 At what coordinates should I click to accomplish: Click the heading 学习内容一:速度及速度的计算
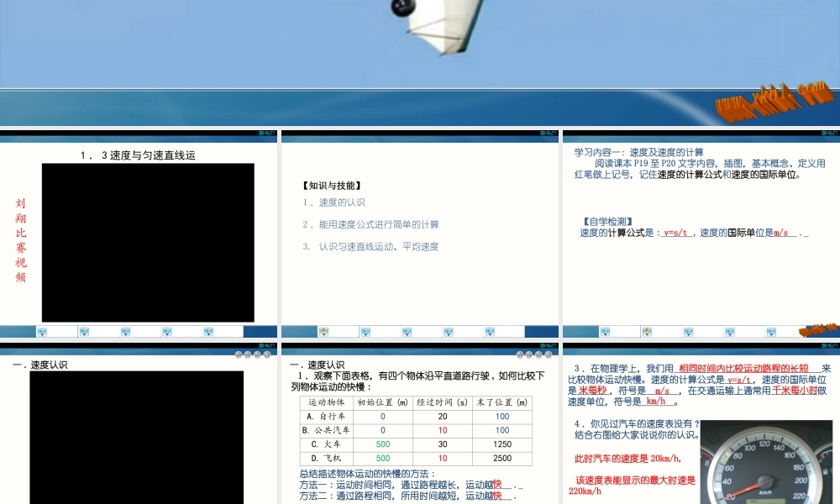point(639,152)
